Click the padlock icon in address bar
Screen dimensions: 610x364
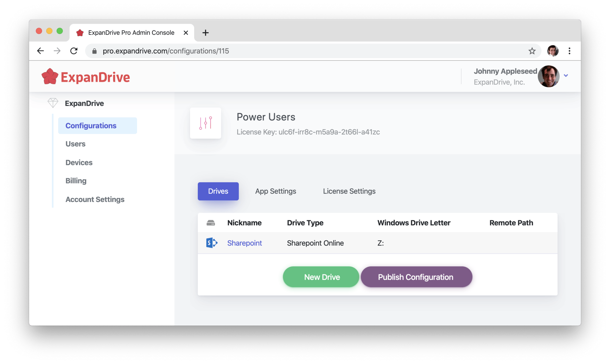tap(95, 51)
